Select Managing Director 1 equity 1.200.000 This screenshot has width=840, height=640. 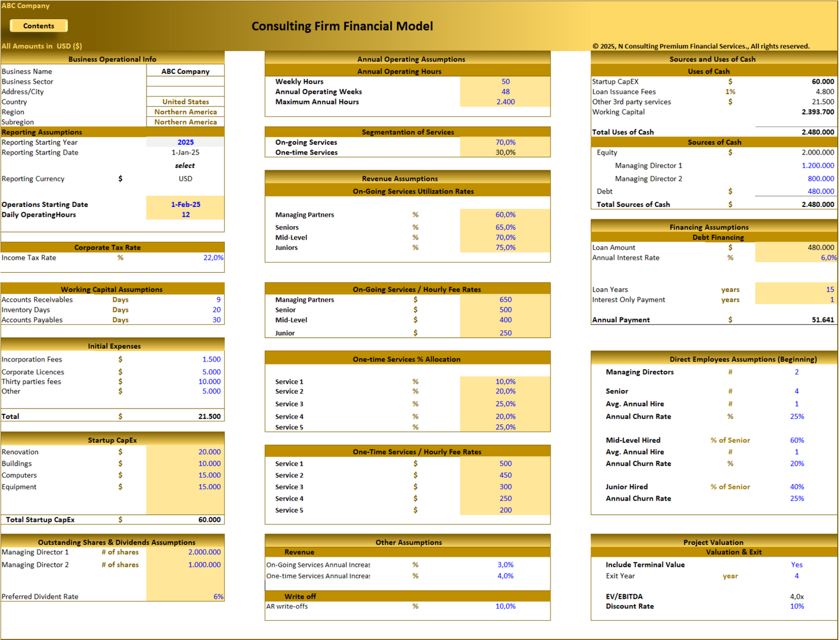point(817,166)
